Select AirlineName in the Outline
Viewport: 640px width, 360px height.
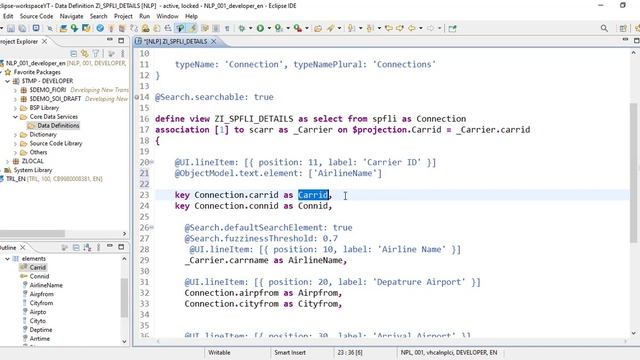pos(46,285)
